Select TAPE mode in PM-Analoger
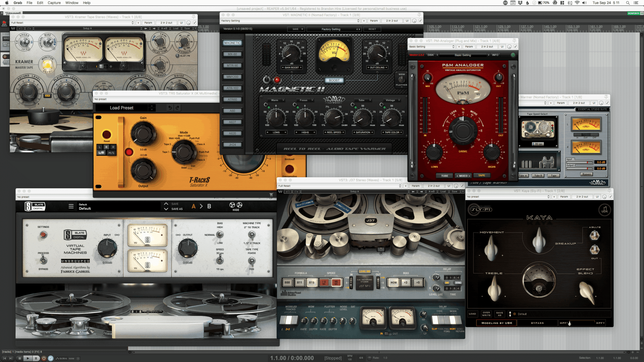This screenshot has height=362, width=644. pyautogui.click(x=481, y=175)
